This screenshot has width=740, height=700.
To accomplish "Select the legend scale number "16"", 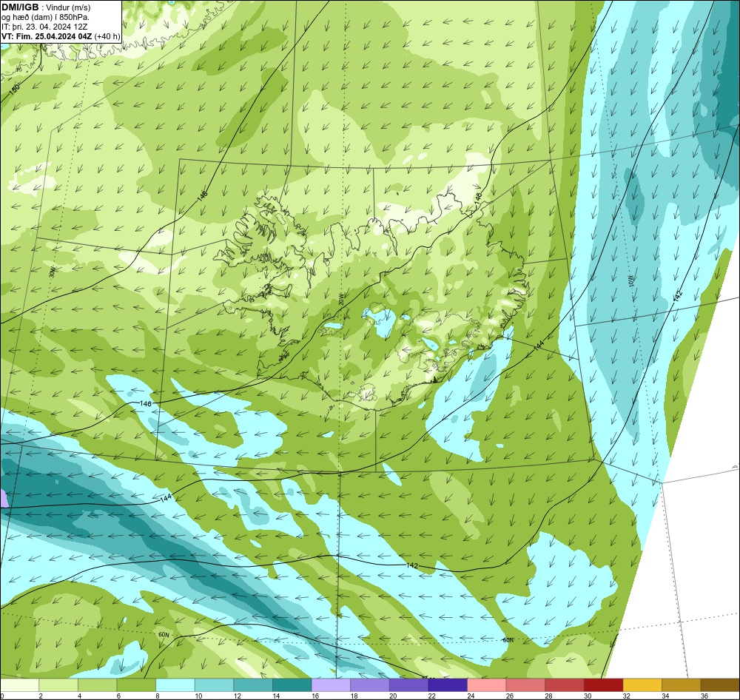I will (315, 696).
